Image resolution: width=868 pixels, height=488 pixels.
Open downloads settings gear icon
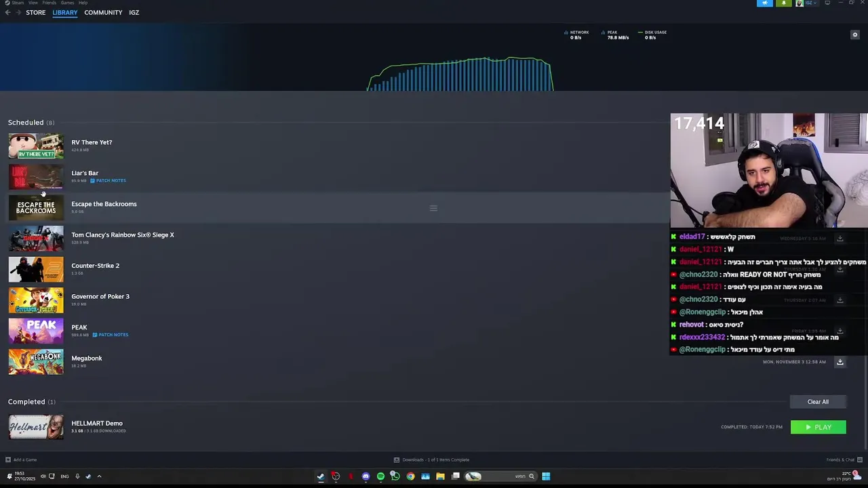[854, 35]
